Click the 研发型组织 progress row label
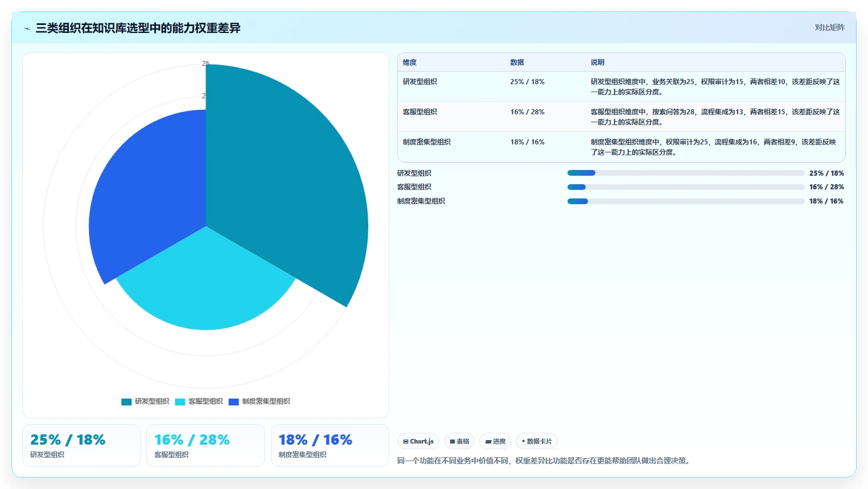 (x=414, y=173)
